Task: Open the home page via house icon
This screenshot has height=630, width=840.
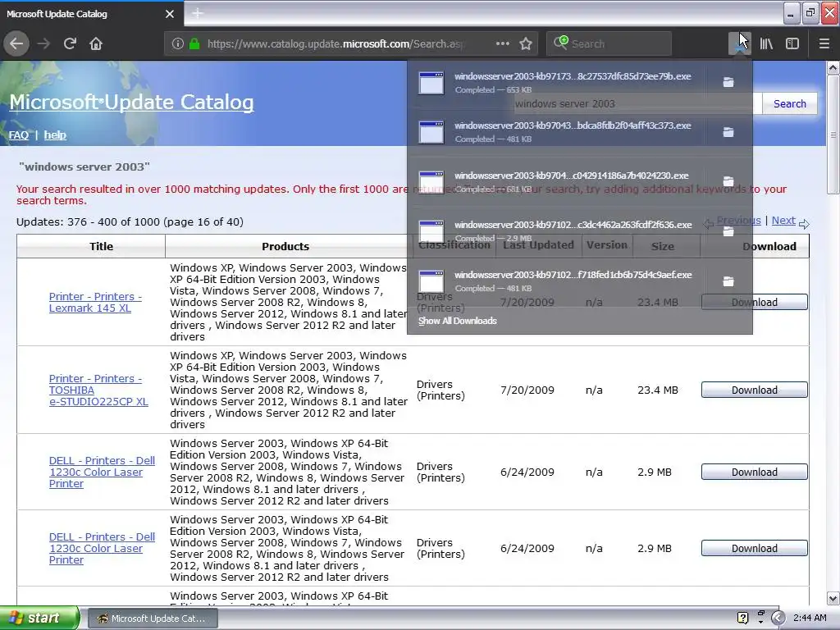Action: point(96,43)
